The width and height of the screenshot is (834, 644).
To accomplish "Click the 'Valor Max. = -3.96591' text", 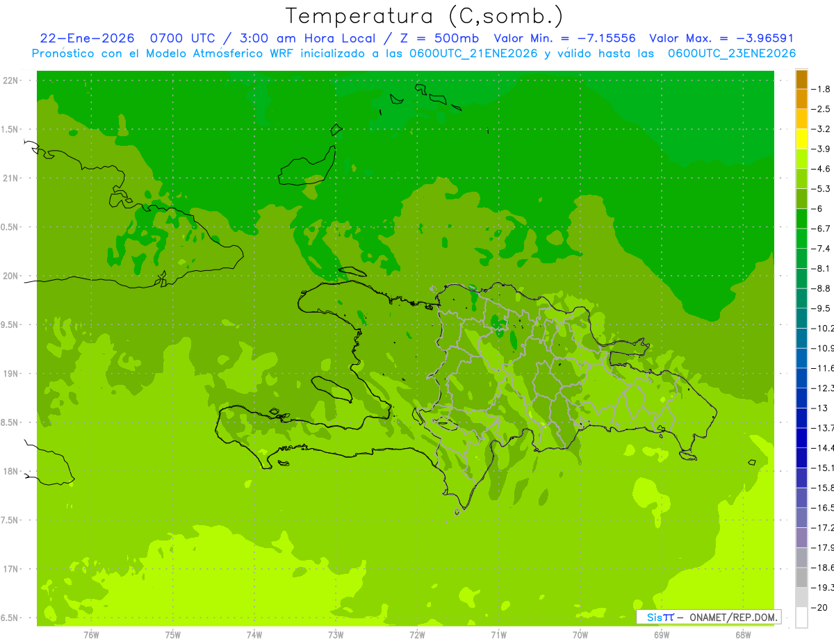I will coord(721,38).
